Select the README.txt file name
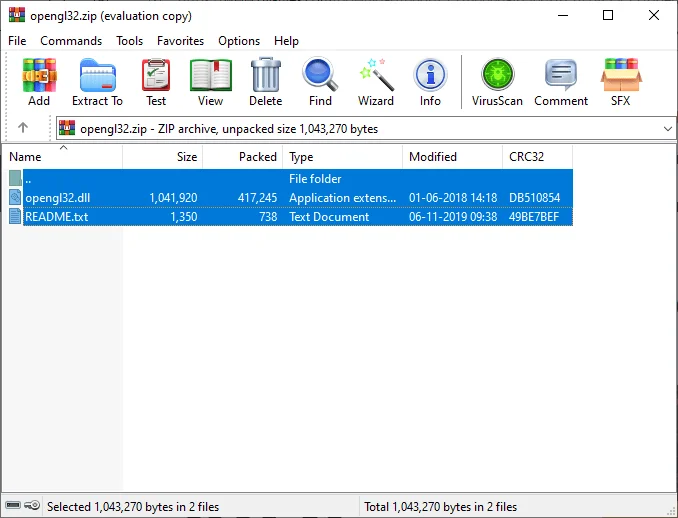 [56, 217]
